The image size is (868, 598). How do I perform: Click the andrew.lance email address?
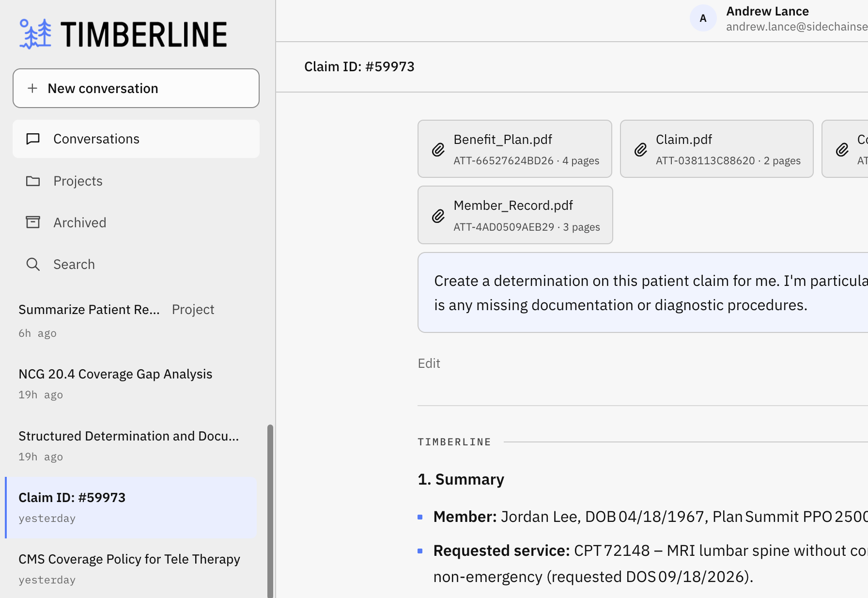pyautogui.click(x=797, y=27)
